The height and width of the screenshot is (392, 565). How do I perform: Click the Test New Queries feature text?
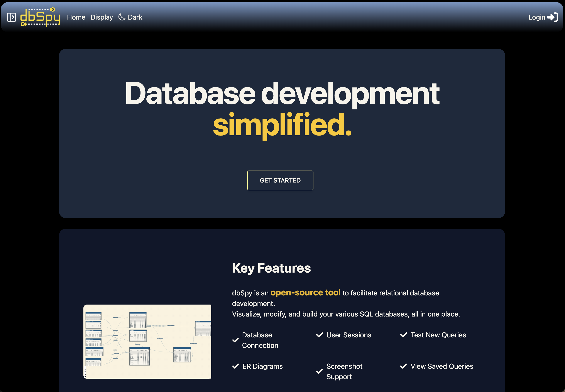click(438, 335)
